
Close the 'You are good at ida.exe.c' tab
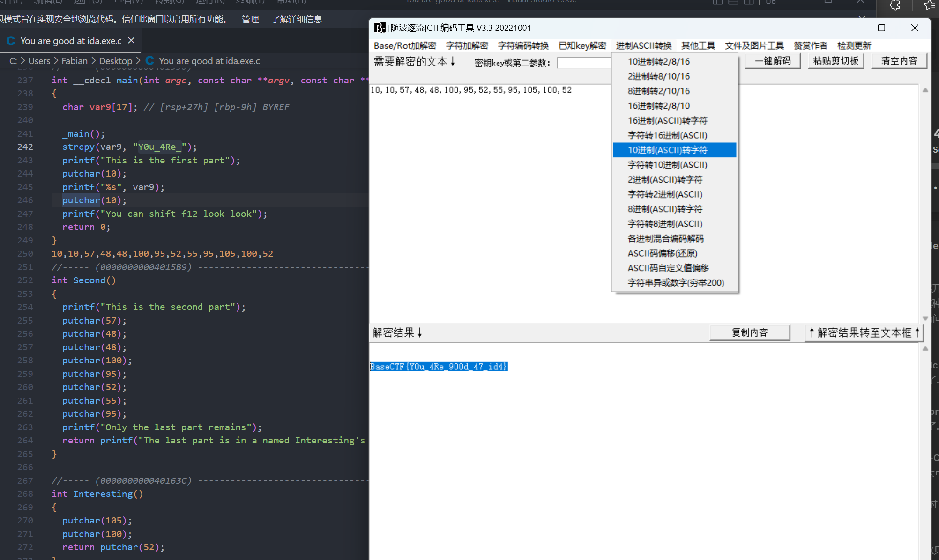click(x=131, y=41)
